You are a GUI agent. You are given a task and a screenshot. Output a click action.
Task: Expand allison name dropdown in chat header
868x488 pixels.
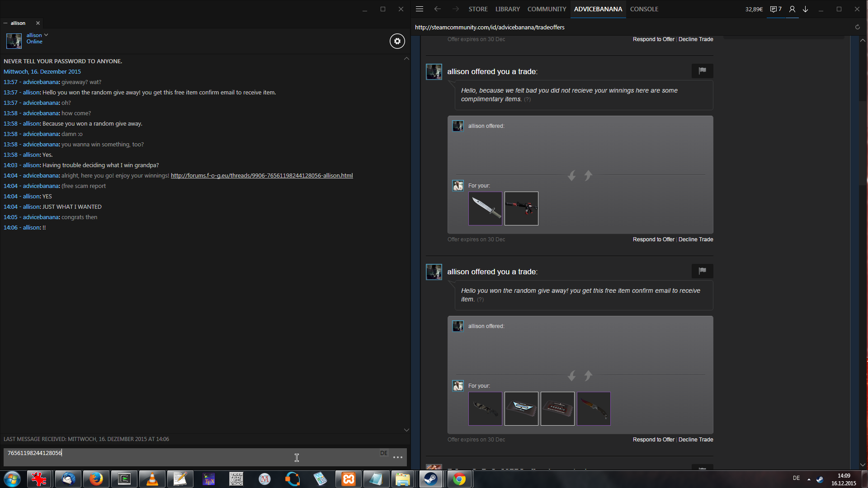tap(46, 35)
